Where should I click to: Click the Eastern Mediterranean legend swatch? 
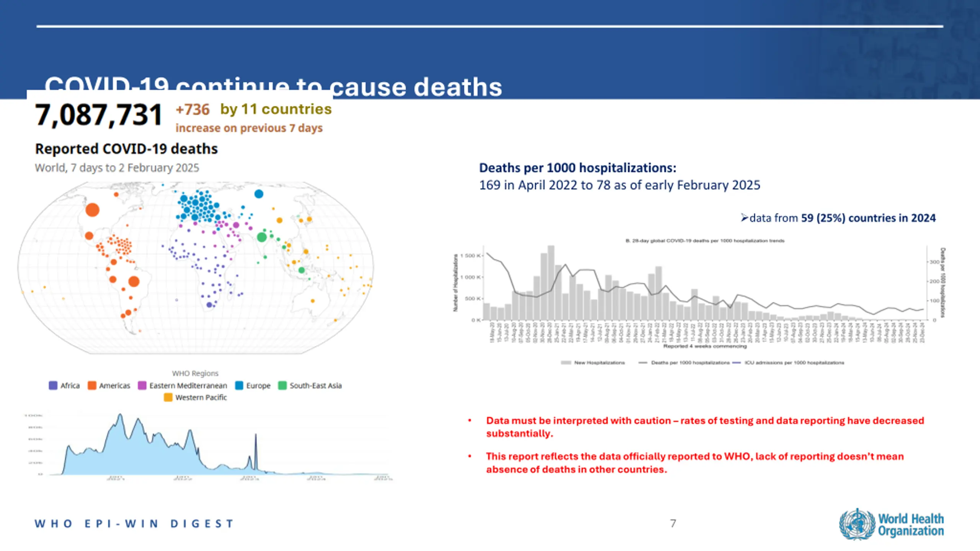(142, 385)
